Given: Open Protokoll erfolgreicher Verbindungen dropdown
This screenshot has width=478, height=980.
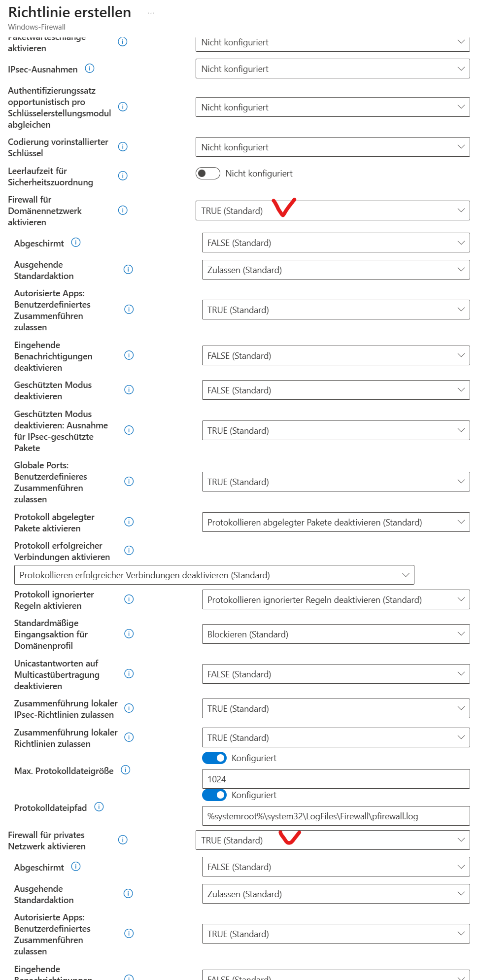Looking at the screenshot, I should tap(214, 575).
